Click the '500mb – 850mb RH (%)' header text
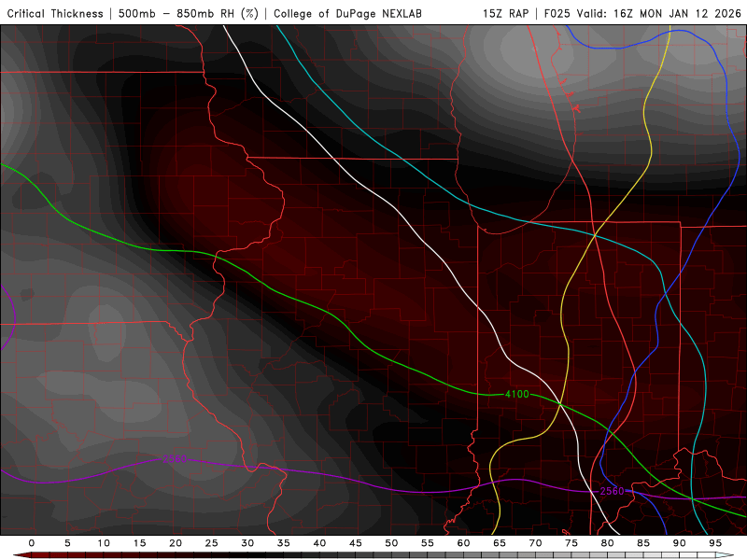Screen dimensions: 747x560 (x=189, y=13)
